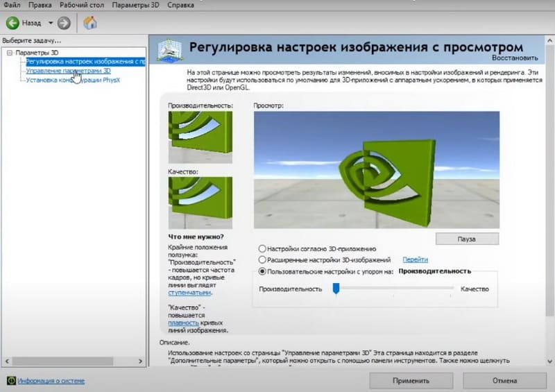Collapse the 'Параметры 3D' tree node

pos(9,53)
